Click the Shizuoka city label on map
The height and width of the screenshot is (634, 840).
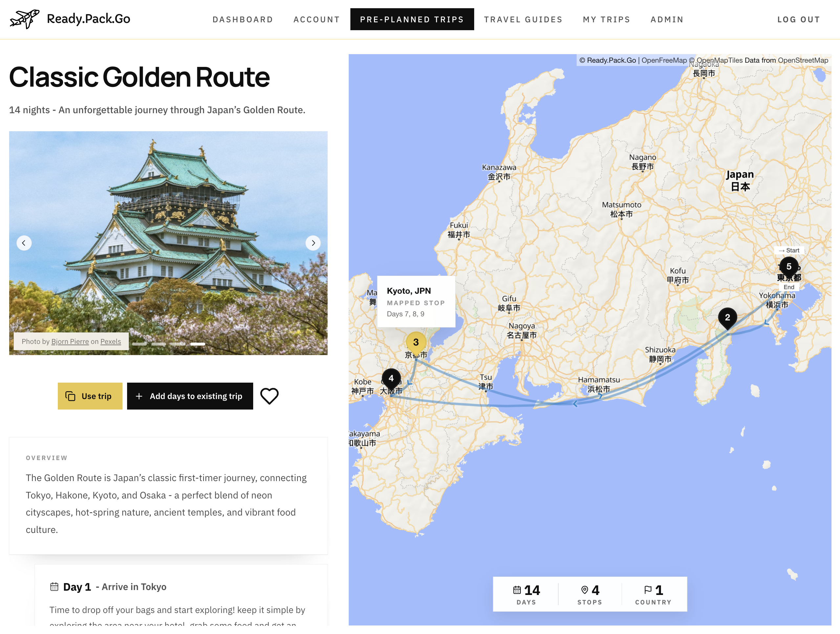[x=660, y=354]
